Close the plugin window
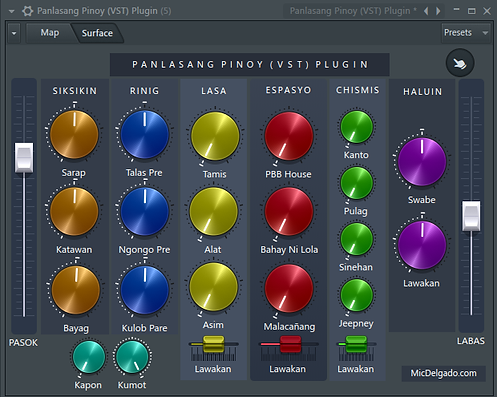497x397 pixels. point(487,11)
